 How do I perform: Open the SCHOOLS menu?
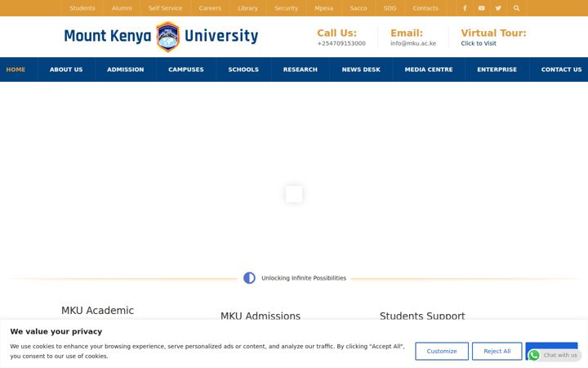(x=243, y=70)
